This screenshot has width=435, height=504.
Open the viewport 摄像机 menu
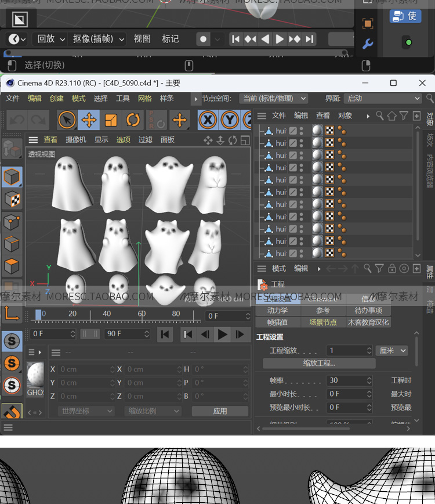click(x=76, y=140)
